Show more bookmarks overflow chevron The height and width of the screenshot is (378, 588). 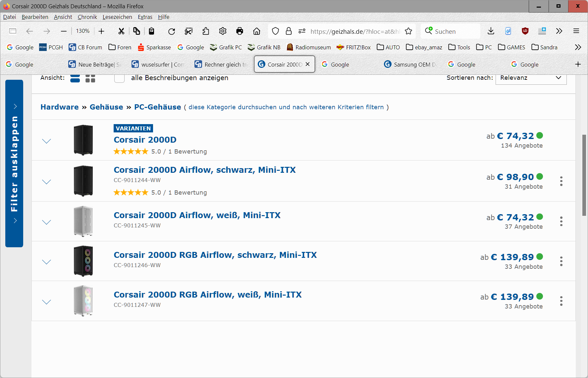tap(578, 47)
